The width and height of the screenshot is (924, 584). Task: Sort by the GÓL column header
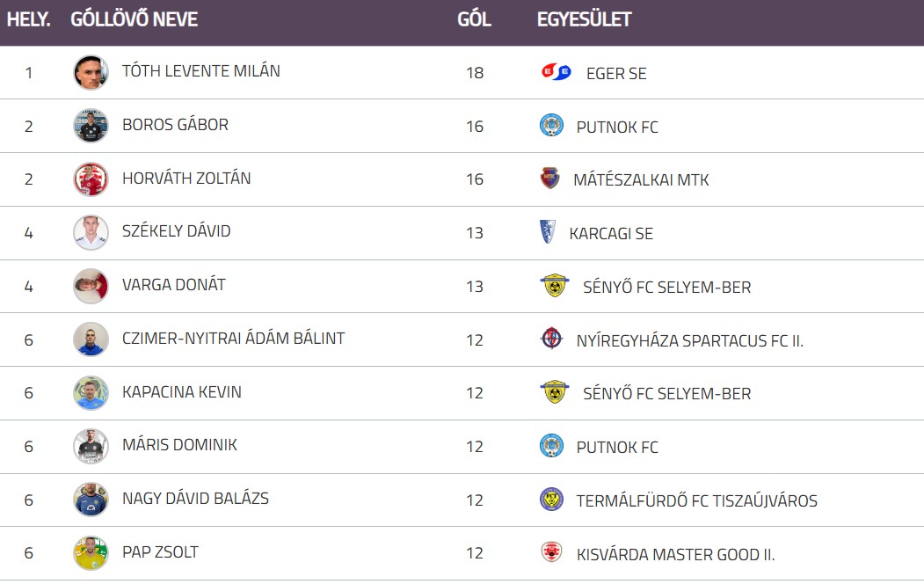pos(474,19)
